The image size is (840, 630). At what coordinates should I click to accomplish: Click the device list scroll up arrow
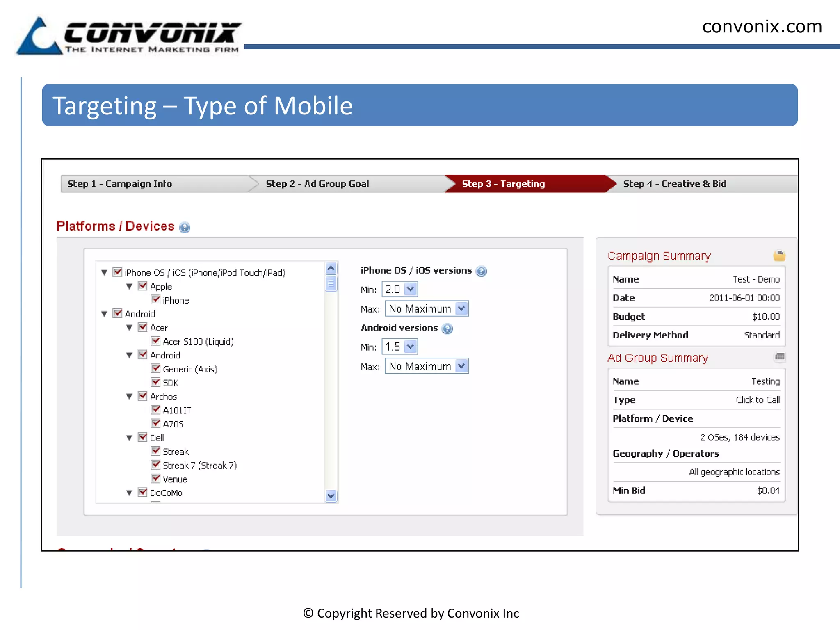[331, 268]
